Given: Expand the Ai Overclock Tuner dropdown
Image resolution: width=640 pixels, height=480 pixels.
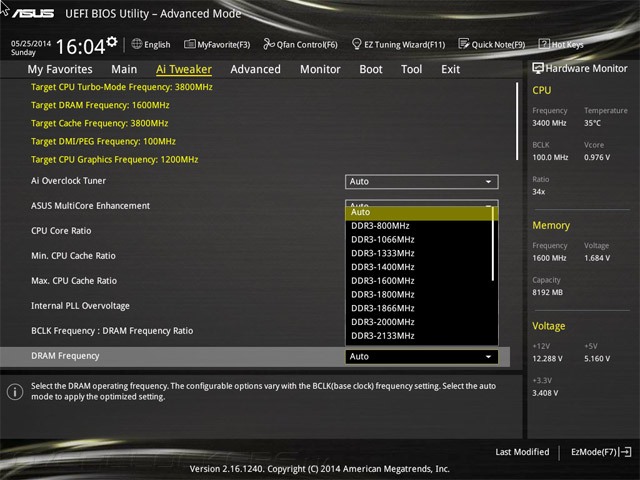Looking at the screenshot, I should (422, 182).
